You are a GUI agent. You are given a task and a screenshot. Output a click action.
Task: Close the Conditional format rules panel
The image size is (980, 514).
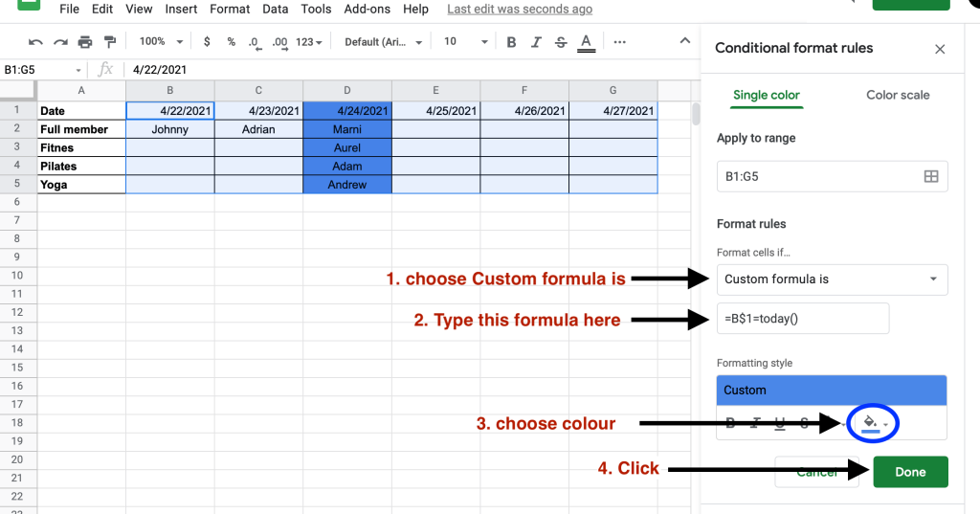(940, 49)
